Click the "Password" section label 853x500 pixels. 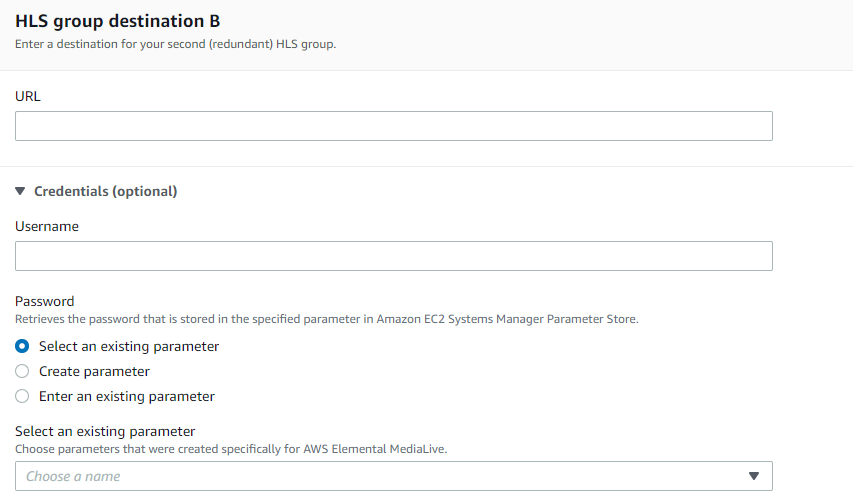point(45,301)
